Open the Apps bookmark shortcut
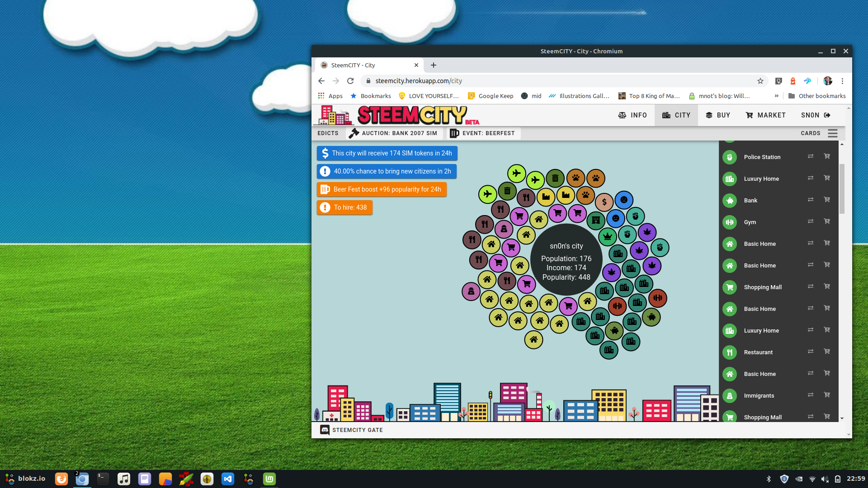The width and height of the screenshot is (868, 488). pyautogui.click(x=330, y=96)
